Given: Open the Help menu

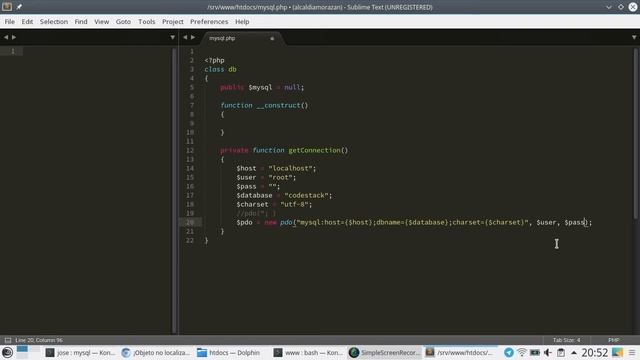Looking at the screenshot, I should click(242, 22).
